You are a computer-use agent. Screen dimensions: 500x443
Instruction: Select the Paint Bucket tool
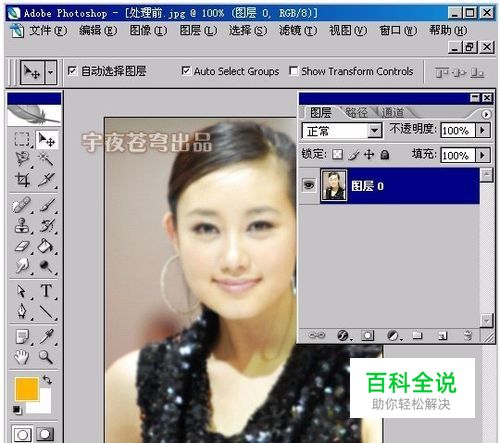pyautogui.click(x=46, y=246)
